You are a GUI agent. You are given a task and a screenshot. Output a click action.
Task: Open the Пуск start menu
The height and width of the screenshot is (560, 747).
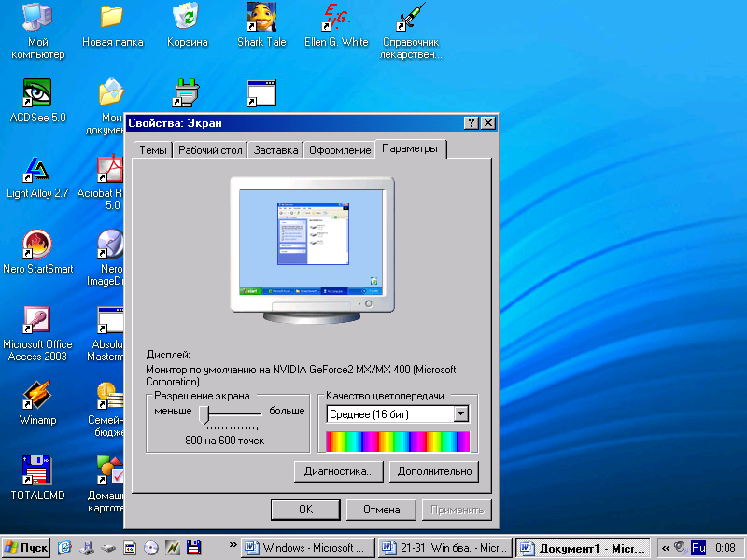click(x=26, y=548)
